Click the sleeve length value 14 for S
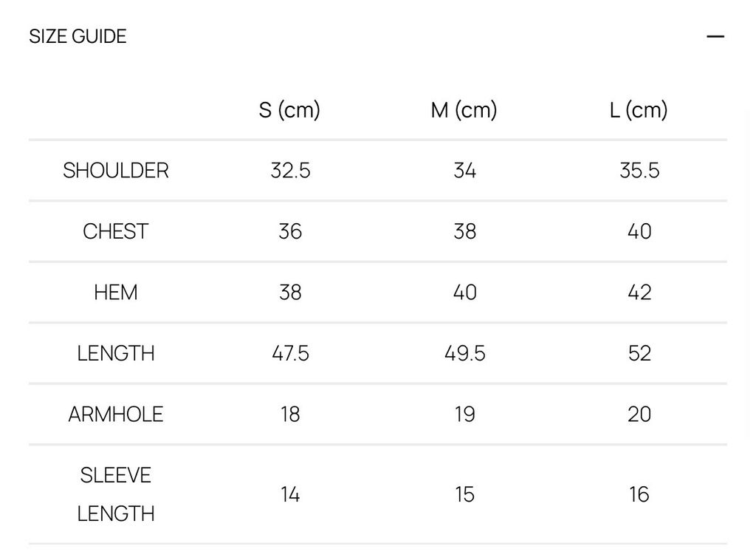Viewport: 756px width, 560px height. coord(290,494)
